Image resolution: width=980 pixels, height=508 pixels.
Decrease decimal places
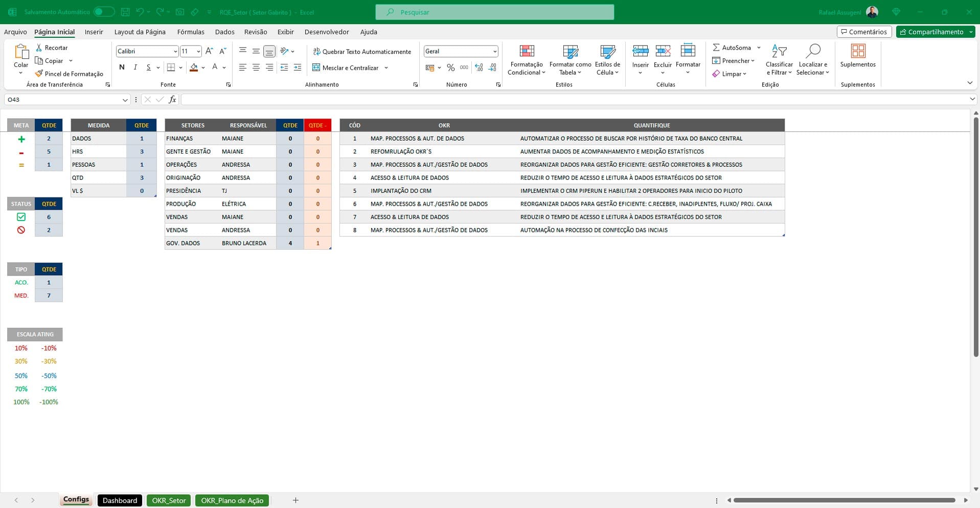click(492, 68)
